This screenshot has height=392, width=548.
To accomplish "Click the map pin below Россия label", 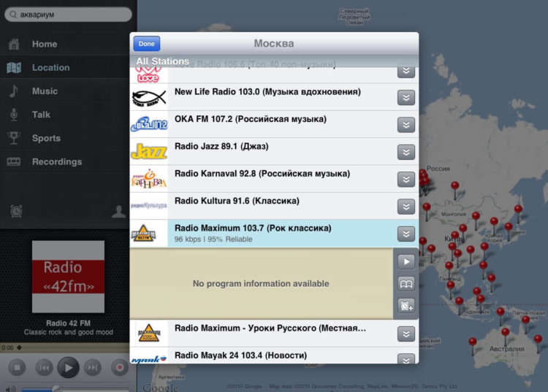I will click(x=454, y=191).
